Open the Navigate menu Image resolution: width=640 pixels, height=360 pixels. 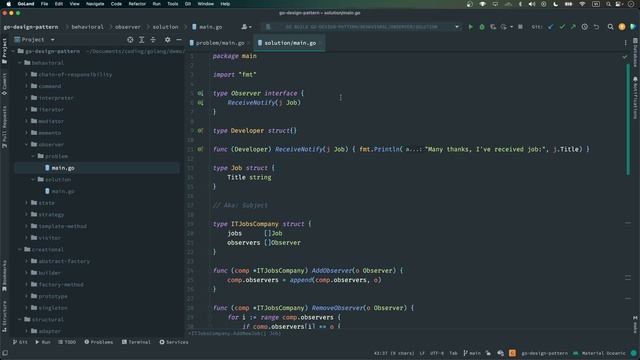pyautogui.click(x=95, y=4)
